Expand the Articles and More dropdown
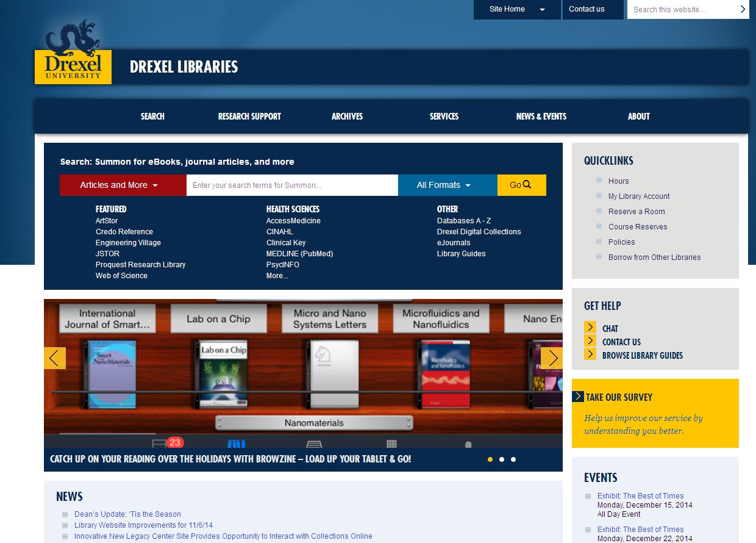Screen dimensions: 756x543 [123, 185]
